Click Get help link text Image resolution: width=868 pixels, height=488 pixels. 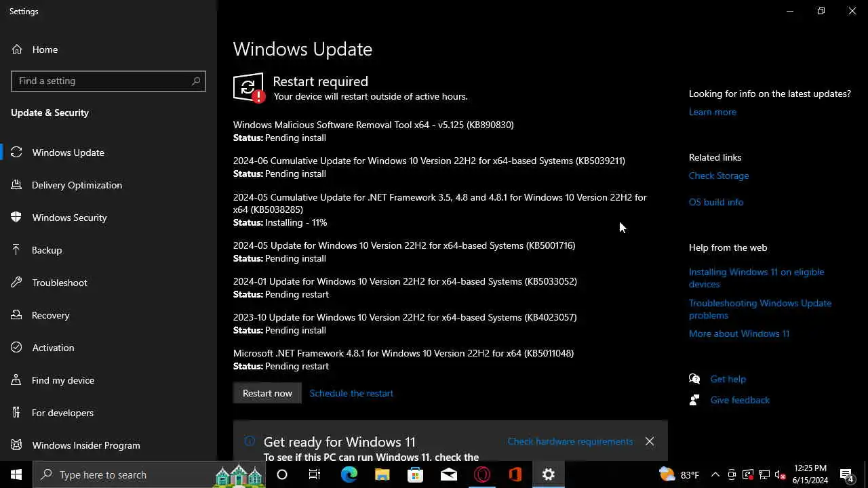click(728, 379)
